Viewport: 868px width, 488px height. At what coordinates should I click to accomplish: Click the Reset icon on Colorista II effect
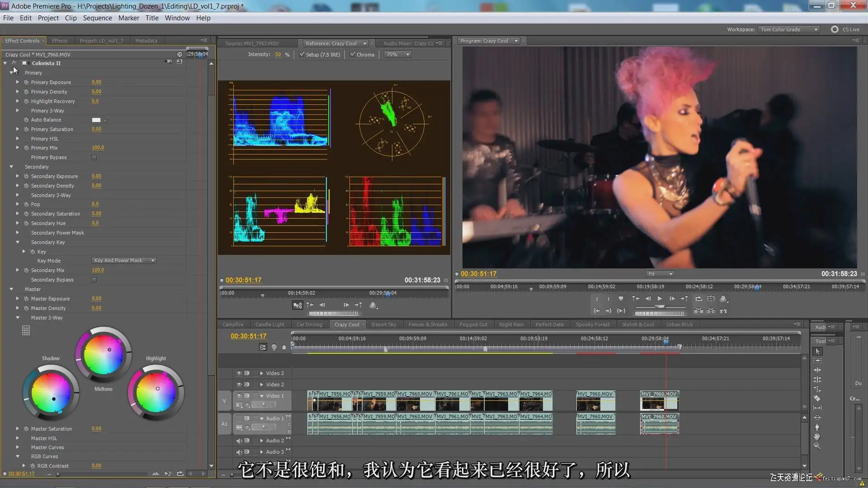tap(179, 61)
